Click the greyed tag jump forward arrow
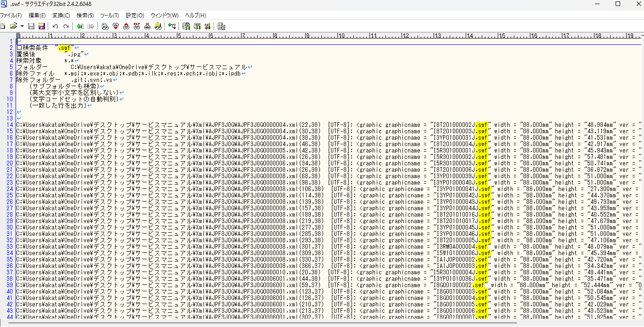 [91, 26]
